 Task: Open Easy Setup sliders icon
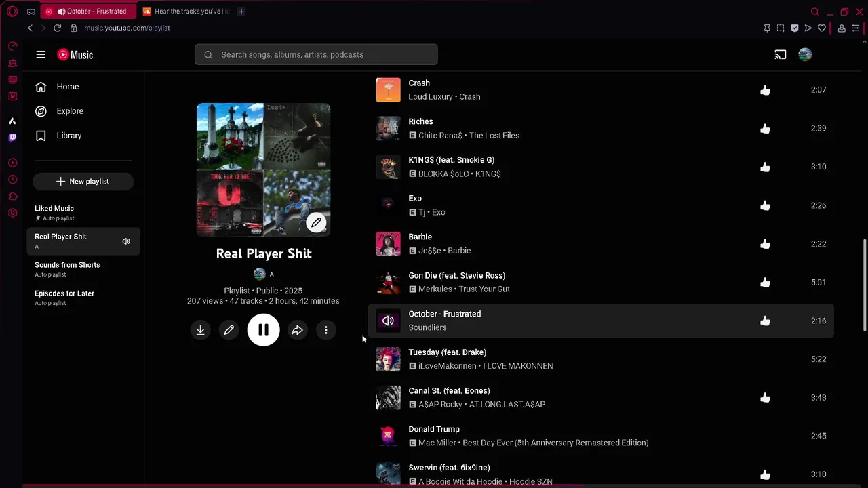pos(855,28)
